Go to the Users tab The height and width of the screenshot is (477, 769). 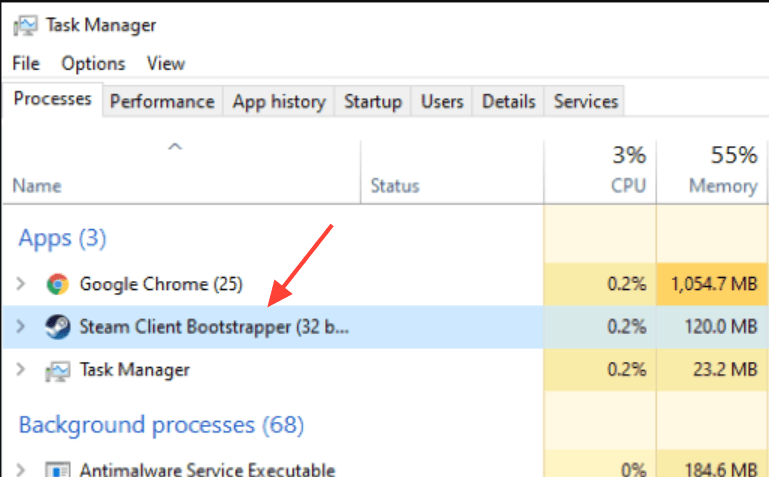[x=442, y=101]
